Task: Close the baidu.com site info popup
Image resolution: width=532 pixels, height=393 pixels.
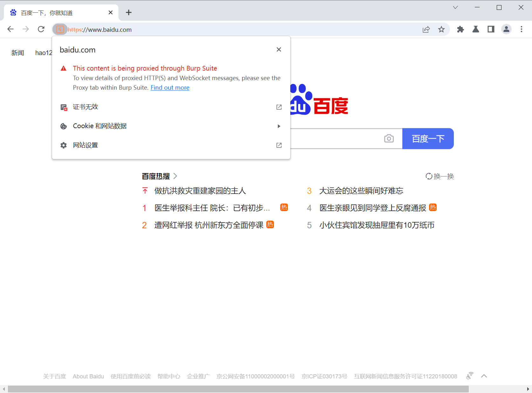Action: click(x=279, y=50)
